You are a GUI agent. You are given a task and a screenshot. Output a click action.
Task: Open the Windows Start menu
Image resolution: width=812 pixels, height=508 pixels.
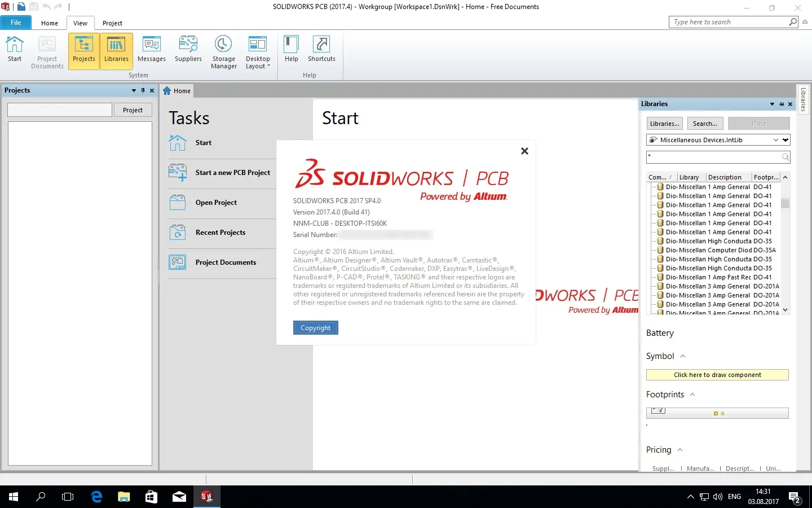click(x=14, y=497)
